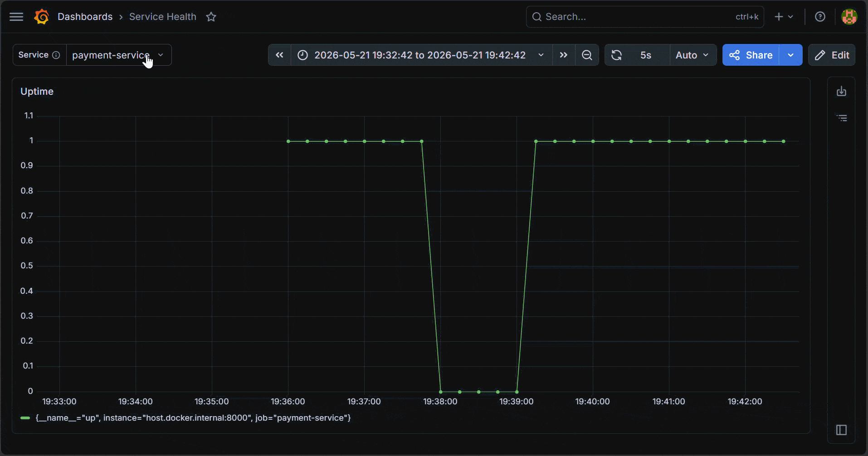Toggle the sidebar dock panel icon
868x456 pixels.
coord(841,430)
